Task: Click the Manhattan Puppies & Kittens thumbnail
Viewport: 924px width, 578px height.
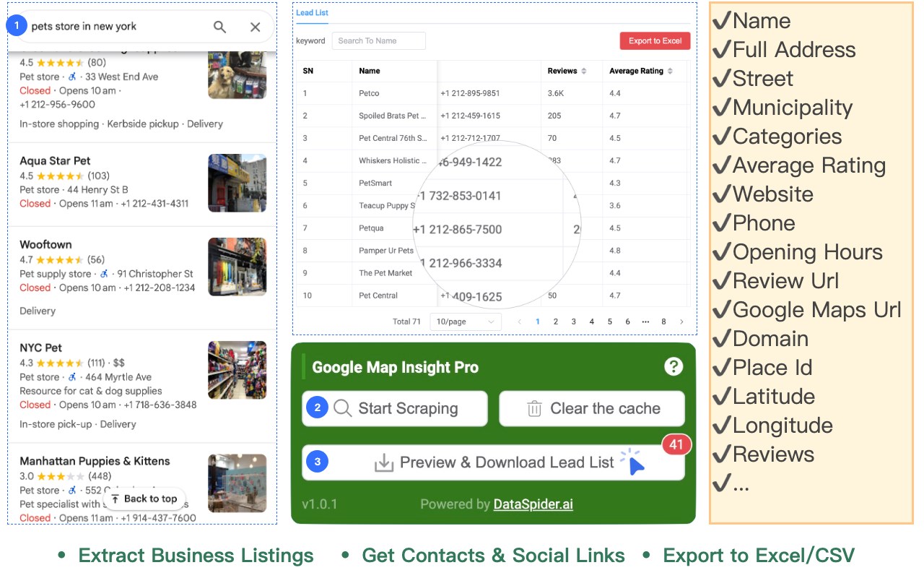Action: click(237, 483)
